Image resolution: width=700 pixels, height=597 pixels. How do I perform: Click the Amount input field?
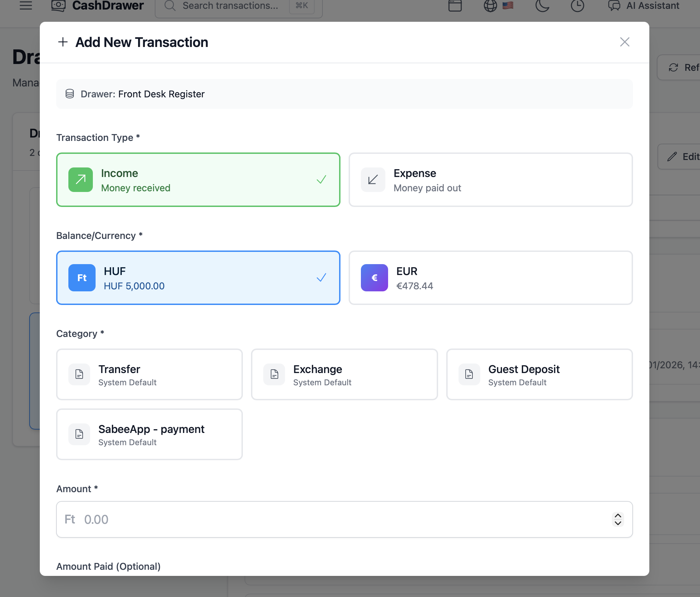pos(340,519)
